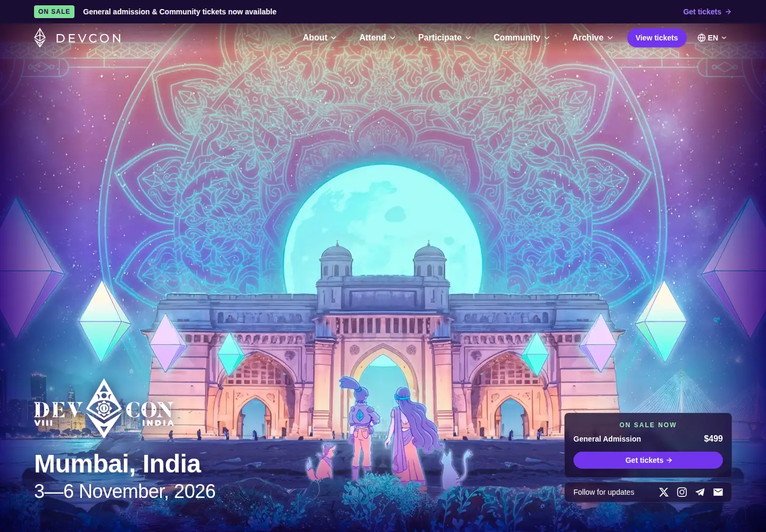Screen dimensions: 766x532
Task: Open the X (Twitter) social link
Action: pyautogui.click(x=663, y=492)
